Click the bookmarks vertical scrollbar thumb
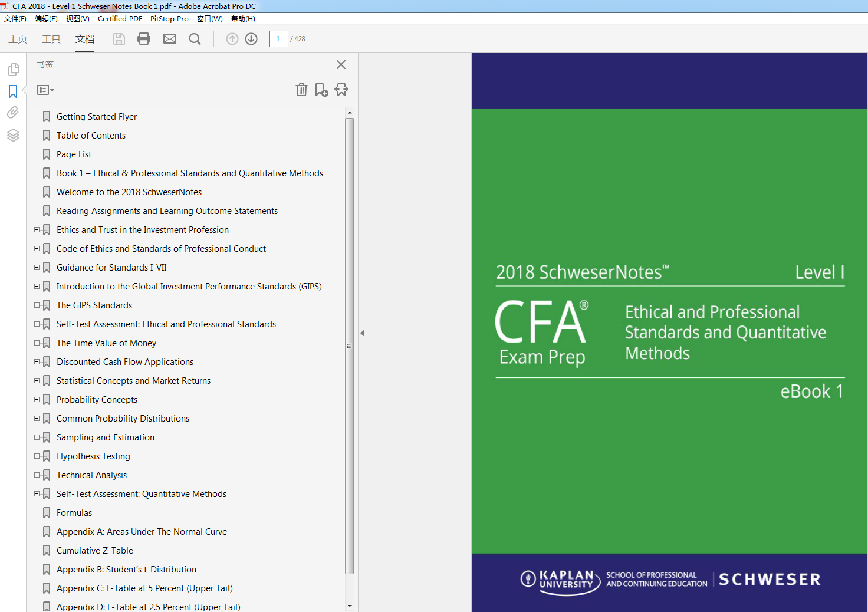This screenshot has width=868, height=612. pyautogui.click(x=350, y=346)
